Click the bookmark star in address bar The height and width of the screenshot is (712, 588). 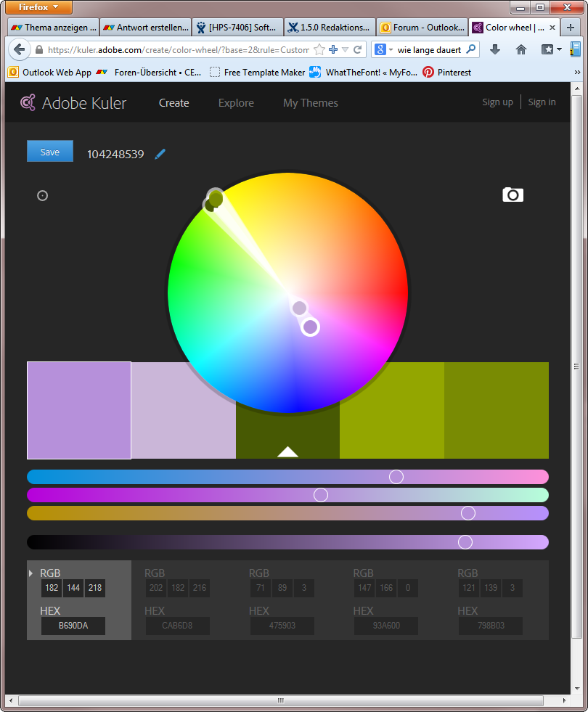click(x=319, y=49)
